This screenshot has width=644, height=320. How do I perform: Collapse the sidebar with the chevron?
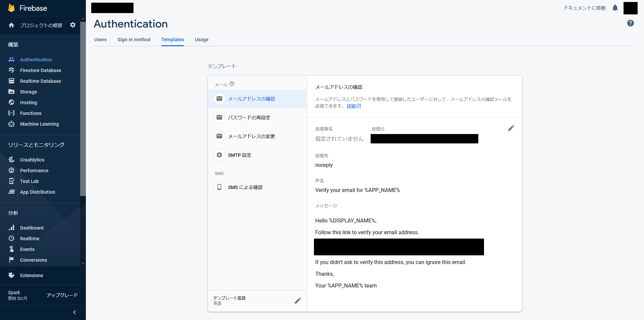(74, 312)
